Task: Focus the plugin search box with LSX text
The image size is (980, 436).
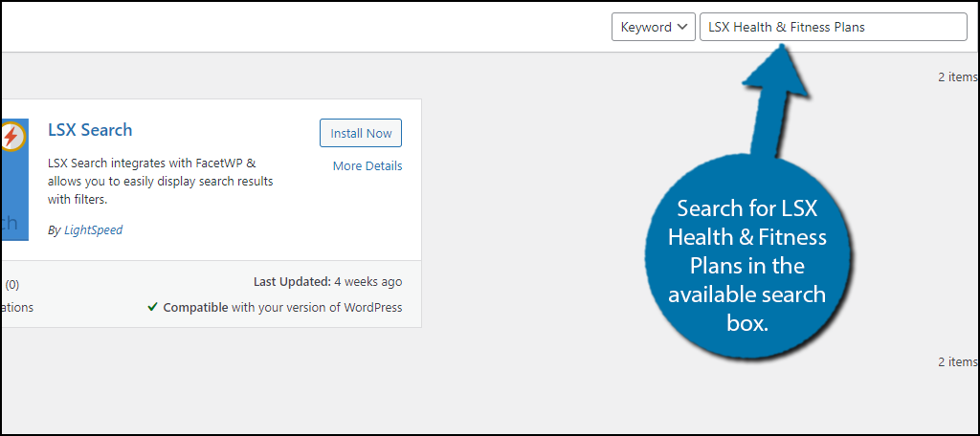Action: pyautogui.click(x=834, y=27)
